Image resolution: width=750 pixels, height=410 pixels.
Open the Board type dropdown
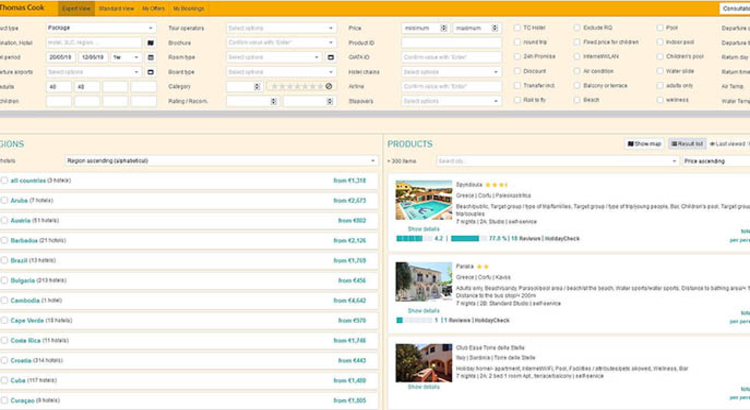click(281, 72)
